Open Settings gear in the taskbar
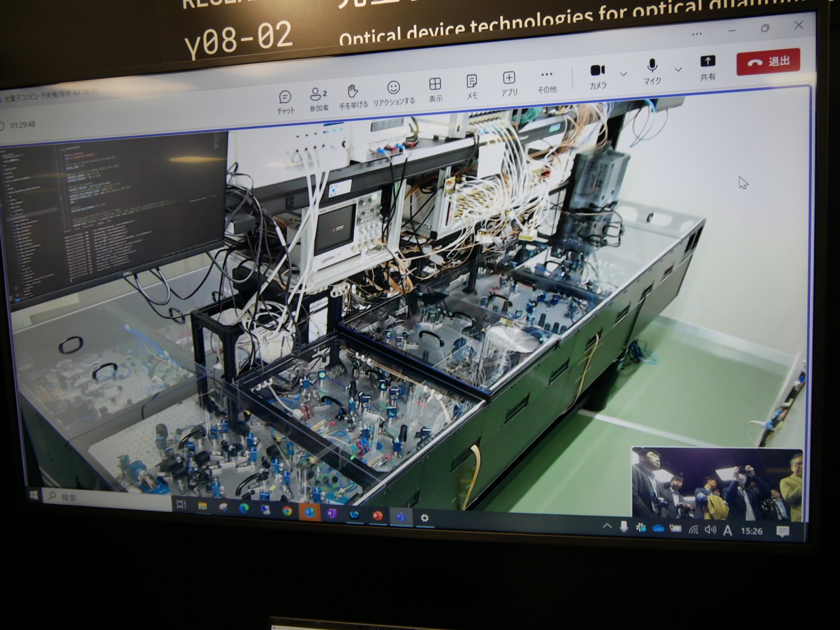This screenshot has height=630, width=840. tap(424, 519)
